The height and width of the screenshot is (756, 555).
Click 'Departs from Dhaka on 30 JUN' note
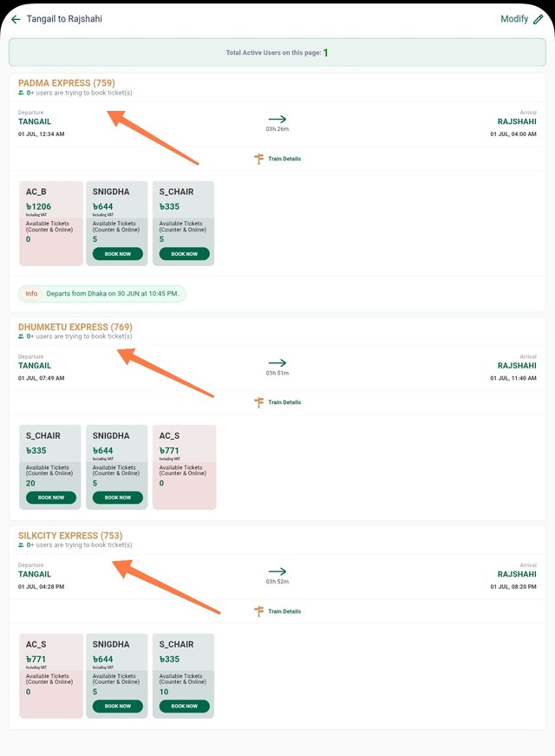(x=113, y=294)
